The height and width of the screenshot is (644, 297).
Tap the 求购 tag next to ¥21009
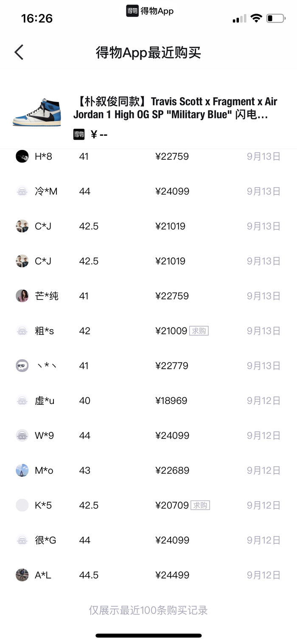(199, 330)
